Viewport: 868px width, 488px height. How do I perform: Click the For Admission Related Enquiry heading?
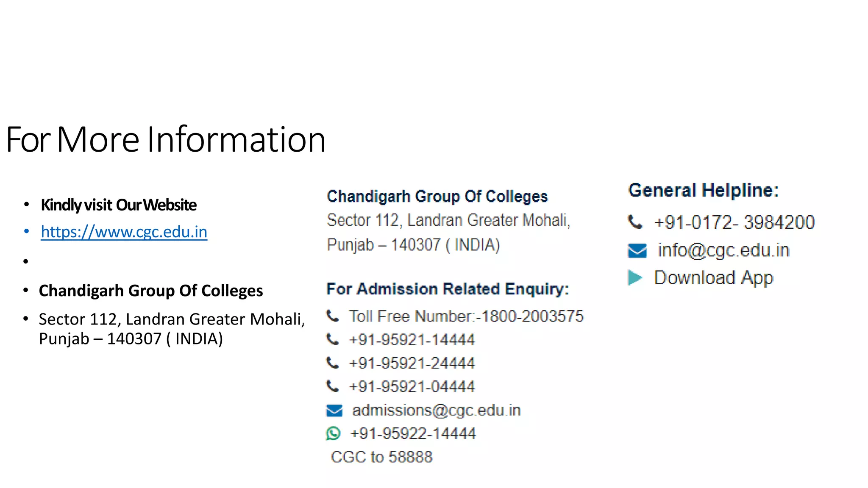coord(448,289)
